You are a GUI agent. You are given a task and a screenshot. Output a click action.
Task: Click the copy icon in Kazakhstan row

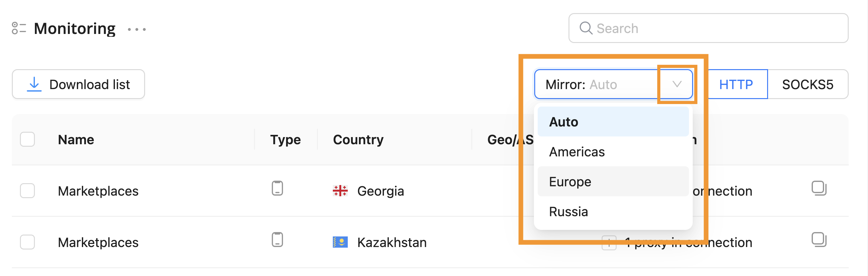click(819, 240)
